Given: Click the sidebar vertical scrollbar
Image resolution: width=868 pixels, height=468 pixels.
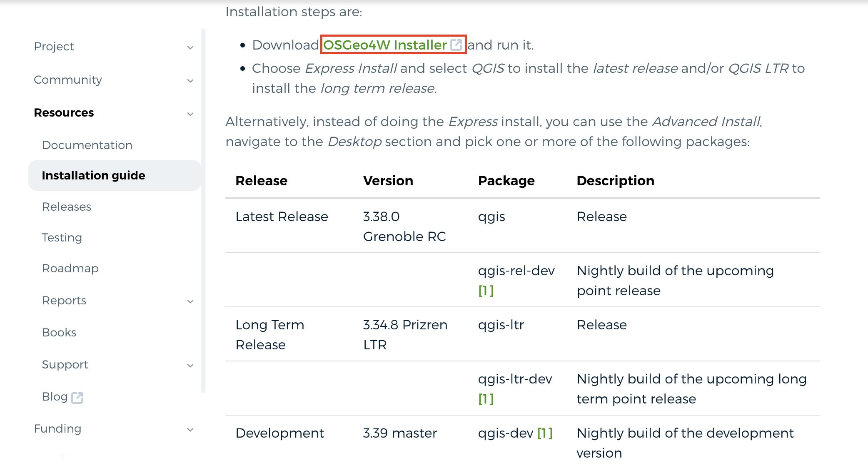Looking at the screenshot, I should tap(203, 211).
